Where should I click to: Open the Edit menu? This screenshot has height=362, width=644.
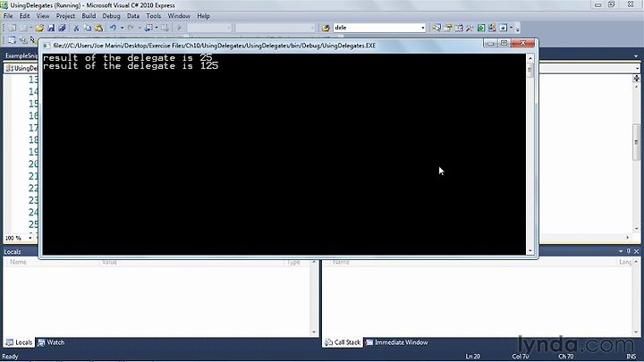(24, 16)
